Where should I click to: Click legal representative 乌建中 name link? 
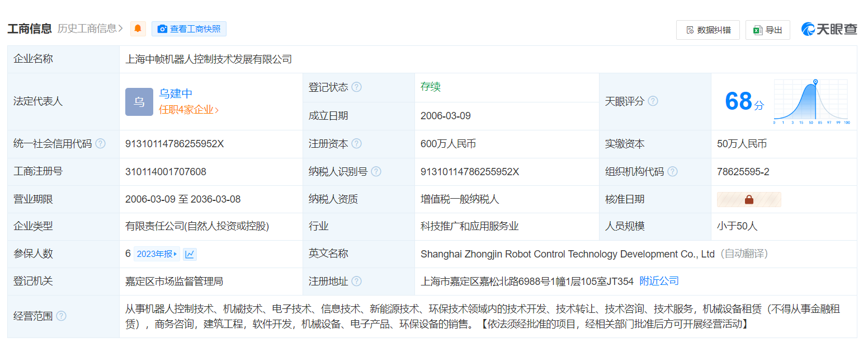176,93
